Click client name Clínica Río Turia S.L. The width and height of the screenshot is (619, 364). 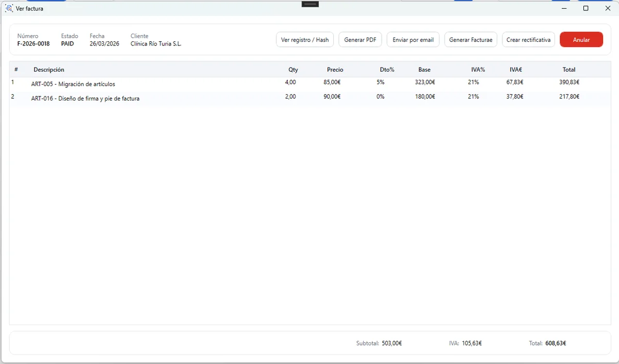coord(156,44)
